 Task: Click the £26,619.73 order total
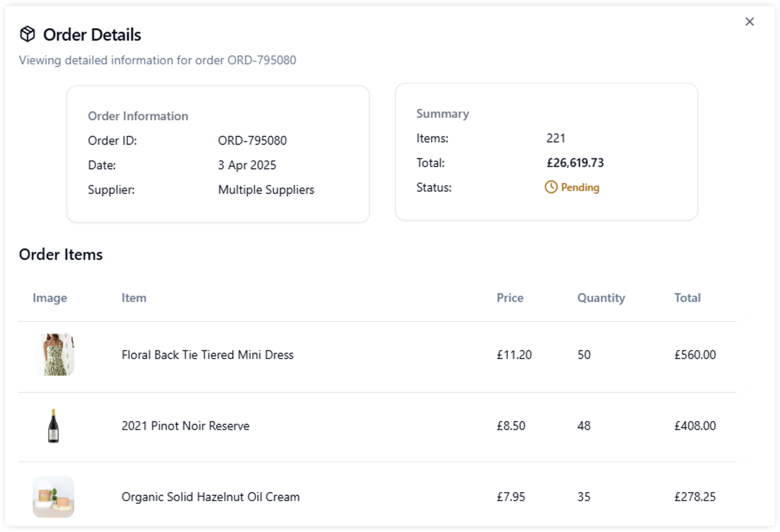(575, 163)
